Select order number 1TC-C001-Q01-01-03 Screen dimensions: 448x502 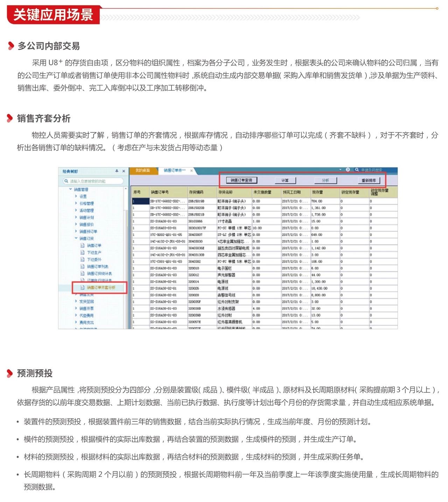pos(168,262)
